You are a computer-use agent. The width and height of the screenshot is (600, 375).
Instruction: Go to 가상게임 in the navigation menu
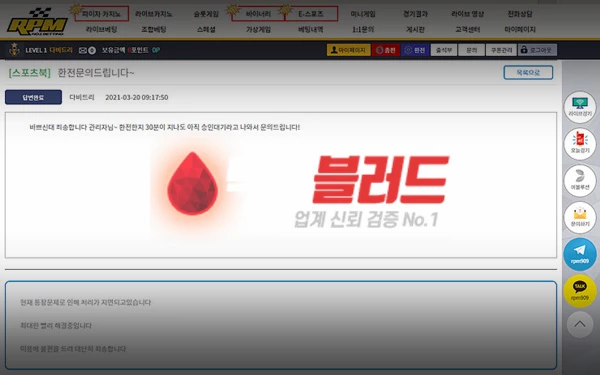[x=259, y=29]
